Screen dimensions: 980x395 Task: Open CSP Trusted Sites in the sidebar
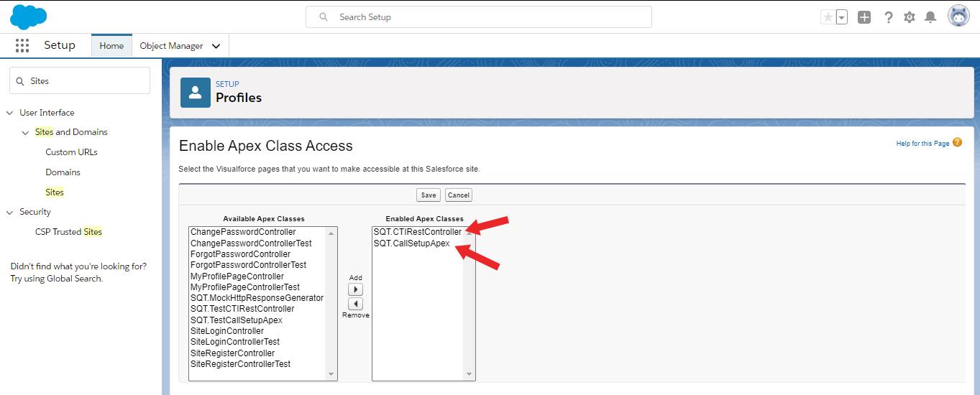tap(68, 231)
